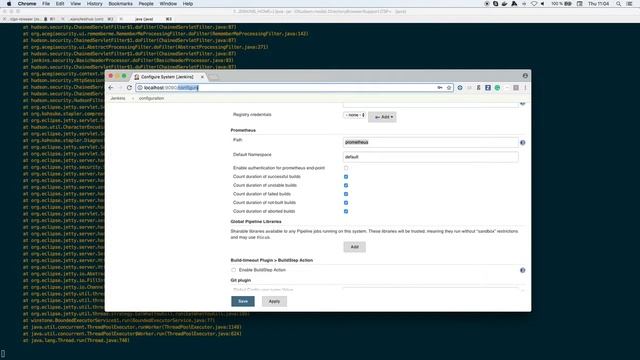The image size is (640, 360).
Task: Check Enable BuildStep Action
Action: coord(233,270)
